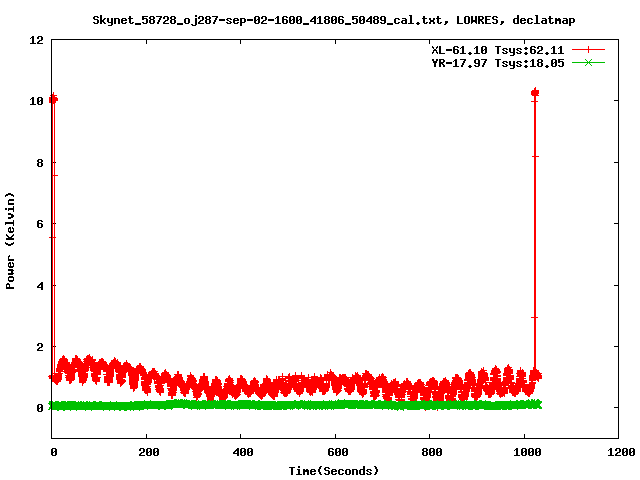Click the y-axis tick label 8
This screenshot has height=480, width=640.
pos(40,163)
